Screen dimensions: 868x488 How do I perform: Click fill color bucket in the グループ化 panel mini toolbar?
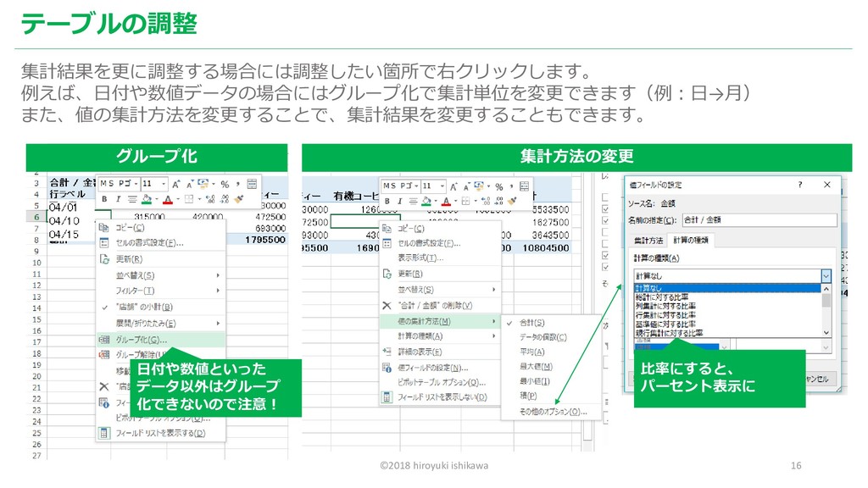(x=147, y=199)
